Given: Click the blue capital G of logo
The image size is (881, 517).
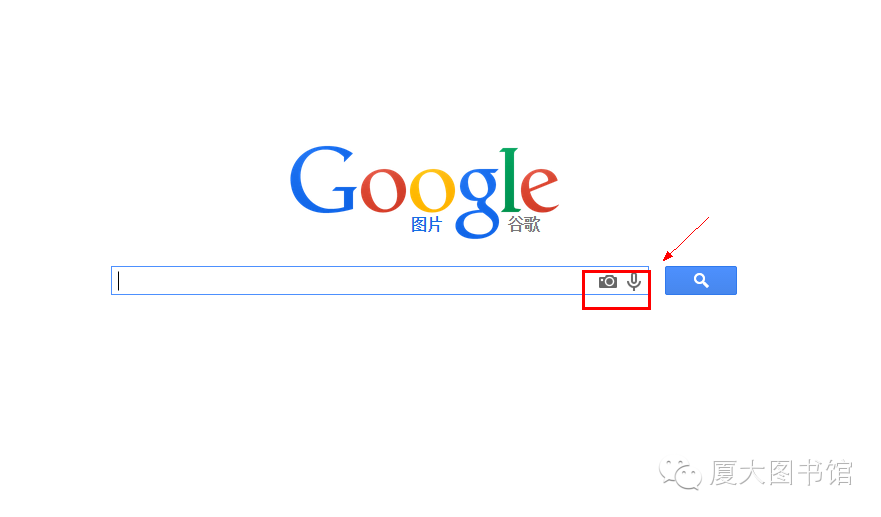Looking at the screenshot, I should pos(323,180).
